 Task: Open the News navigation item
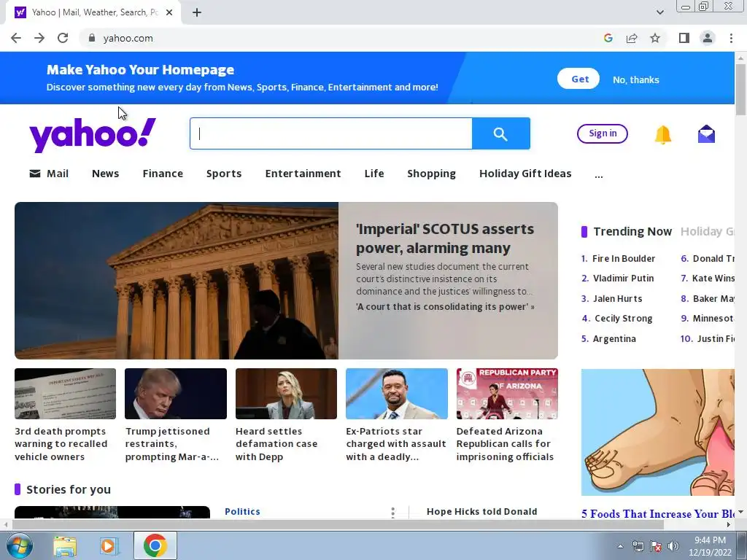point(105,174)
